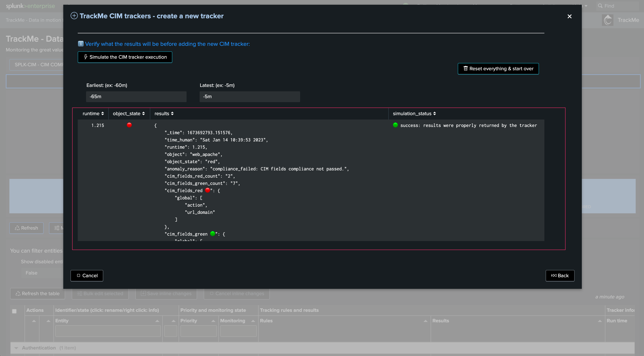Toggle the select-all checkbox in table header
This screenshot has height=356, width=644.
pyautogui.click(x=14, y=311)
